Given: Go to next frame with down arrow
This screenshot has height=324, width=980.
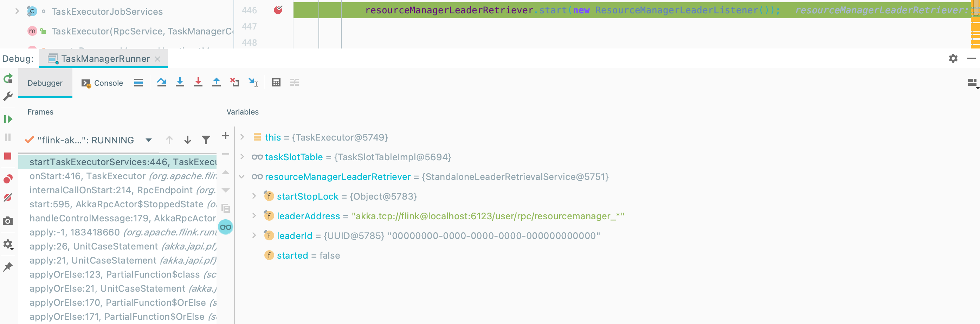Looking at the screenshot, I should [x=188, y=140].
